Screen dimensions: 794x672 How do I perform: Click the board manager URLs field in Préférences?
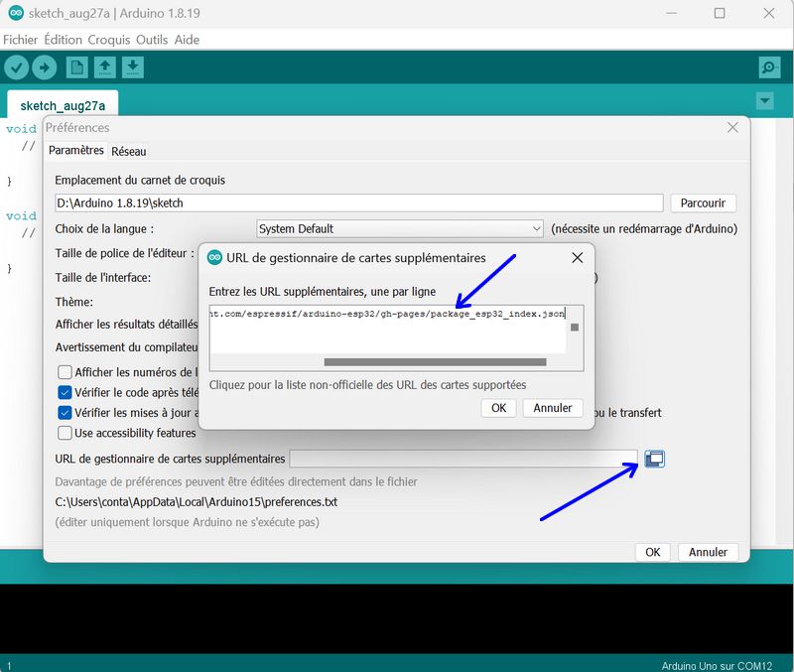(x=463, y=459)
